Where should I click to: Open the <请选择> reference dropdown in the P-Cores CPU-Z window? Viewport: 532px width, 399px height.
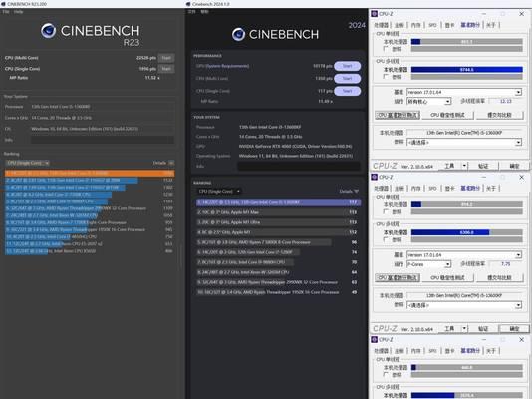pyautogui.click(x=464, y=305)
